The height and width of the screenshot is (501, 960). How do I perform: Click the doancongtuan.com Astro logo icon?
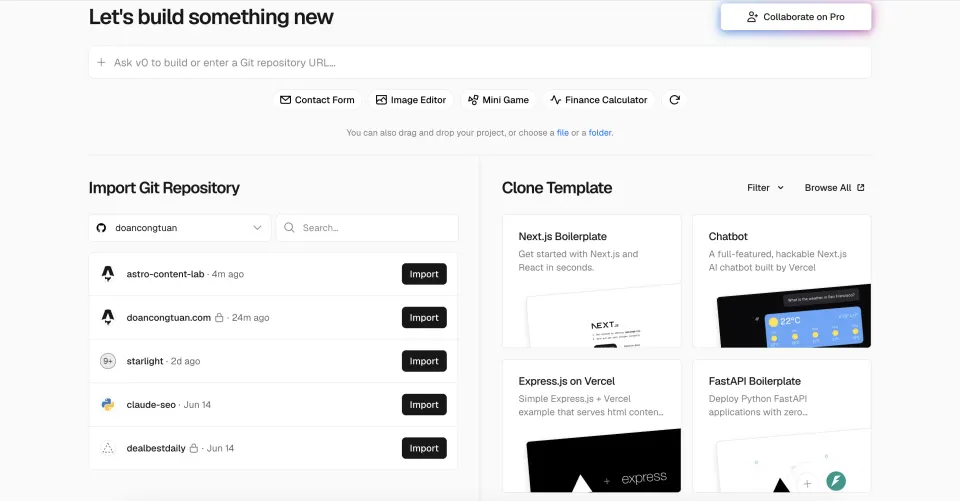[x=108, y=317]
